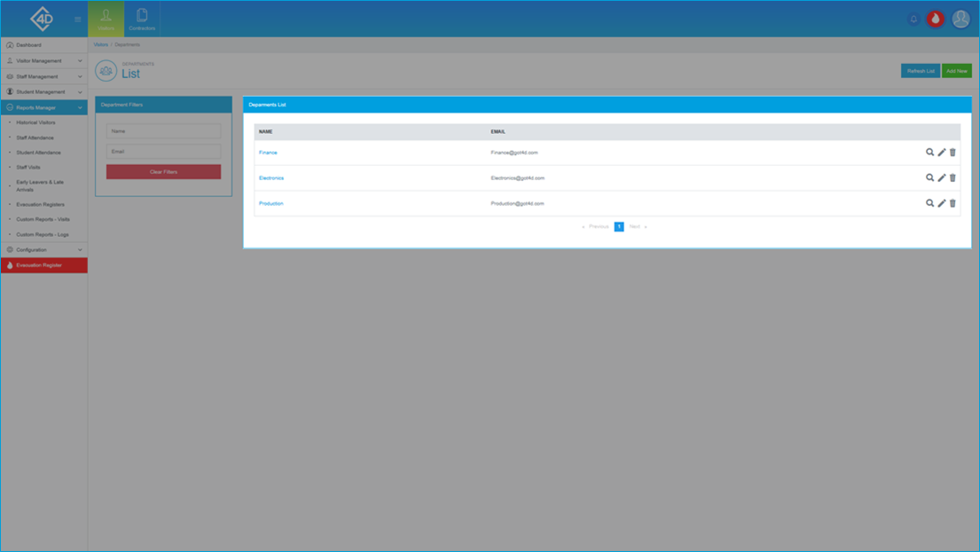980x552 pixels.
Task: Go to Previous page
Action: [x=598, y=227]
